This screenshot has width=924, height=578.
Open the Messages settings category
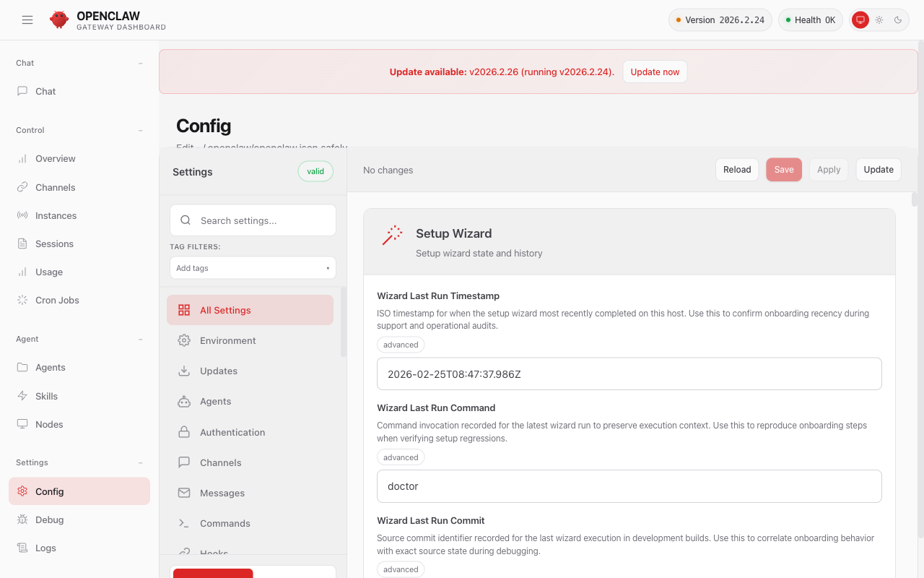[x=221, y=493]
